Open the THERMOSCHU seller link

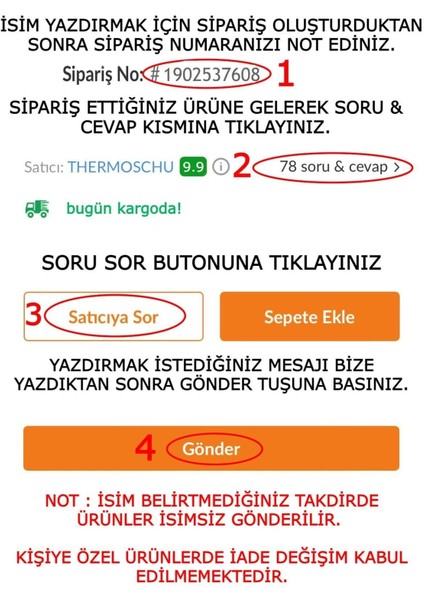(121, 167)
